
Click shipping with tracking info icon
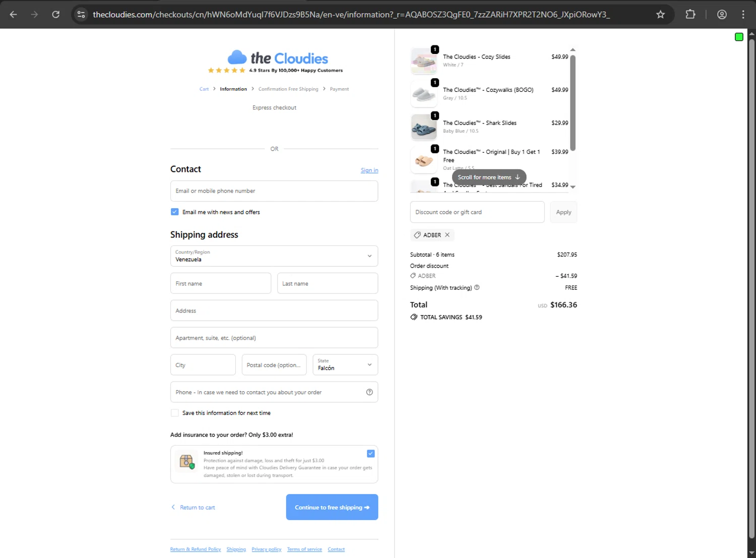pos(477,288)
